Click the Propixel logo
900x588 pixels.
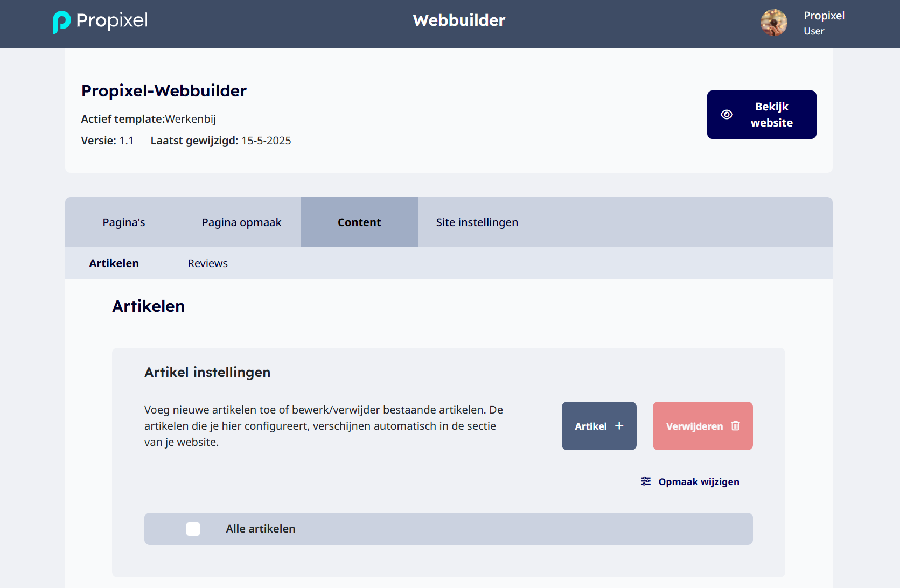[100, 22]
